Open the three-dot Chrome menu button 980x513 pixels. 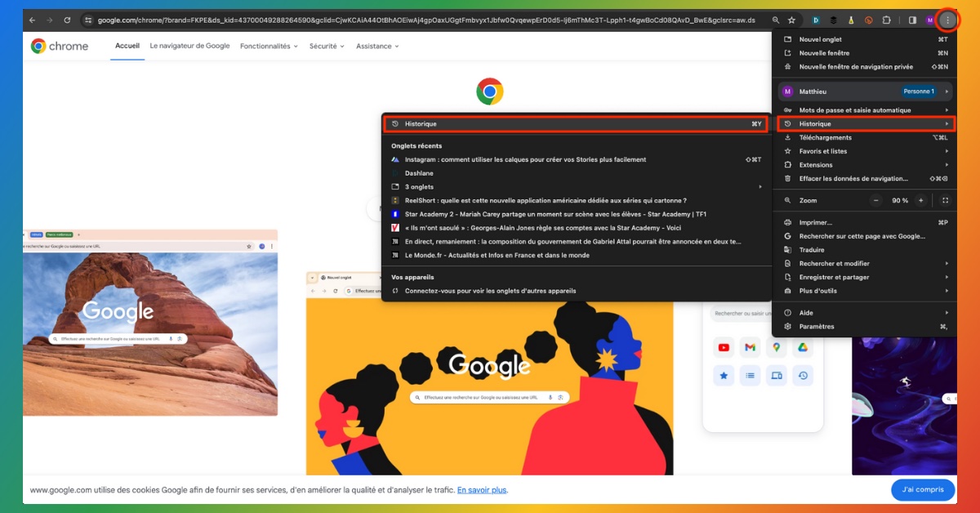[x=947, y=20]
